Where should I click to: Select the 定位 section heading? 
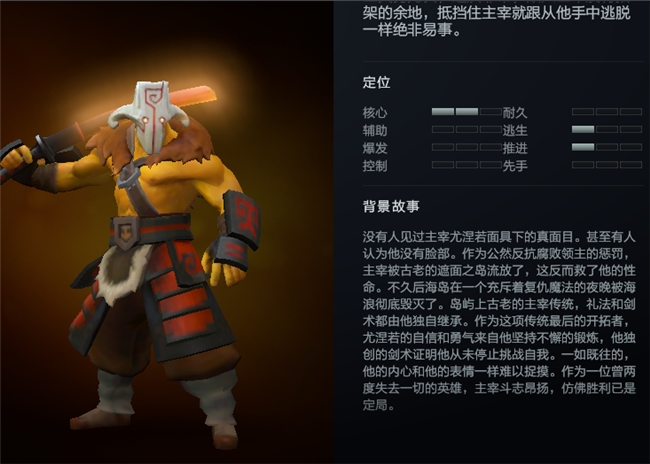(376, 82)
